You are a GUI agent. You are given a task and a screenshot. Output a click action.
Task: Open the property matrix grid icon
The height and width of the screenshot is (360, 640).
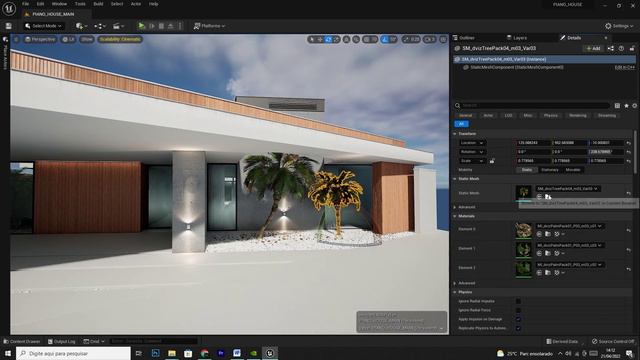click(617, 105)
